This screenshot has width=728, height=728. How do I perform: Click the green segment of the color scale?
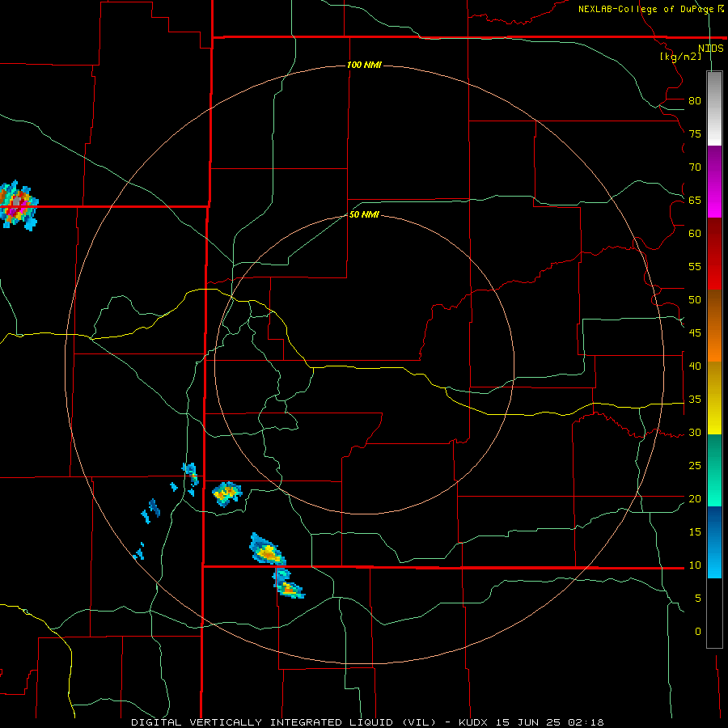pyautogui.click(x=714, y=470)
